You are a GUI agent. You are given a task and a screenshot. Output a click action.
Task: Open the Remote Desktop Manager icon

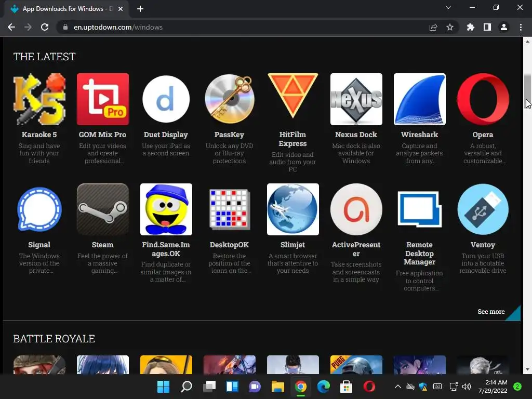point(420,209)
